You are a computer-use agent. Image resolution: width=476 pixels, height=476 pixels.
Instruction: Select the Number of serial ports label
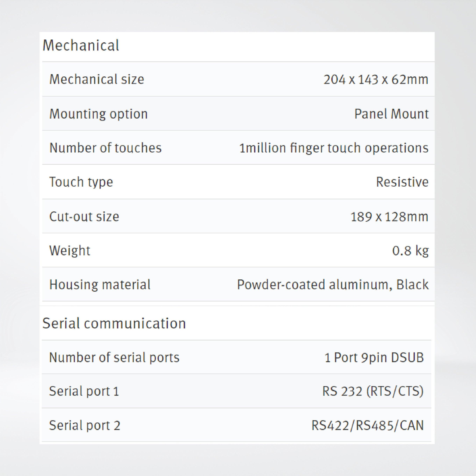pyautogui.click(x=114, y=357)
